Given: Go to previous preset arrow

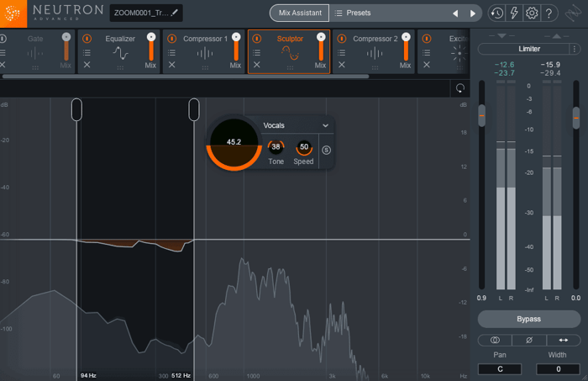Looking at the screenshot, I should point(455,13).
